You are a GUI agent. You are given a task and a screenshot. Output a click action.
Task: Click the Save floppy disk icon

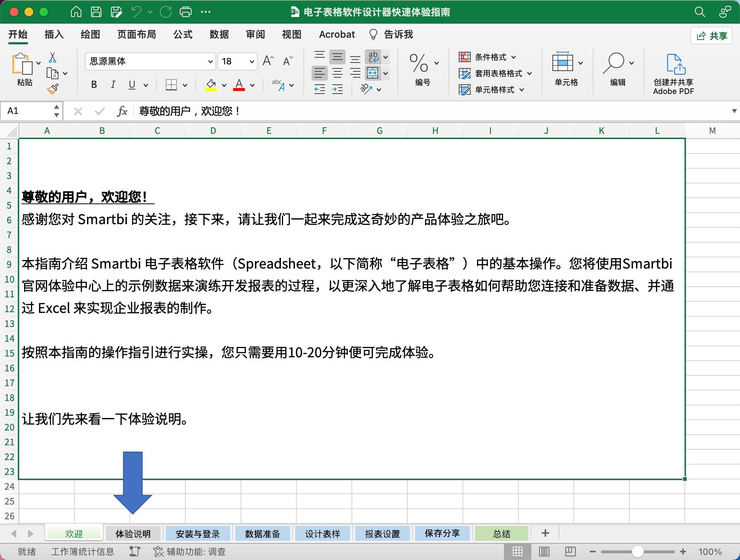coord(96,12)
